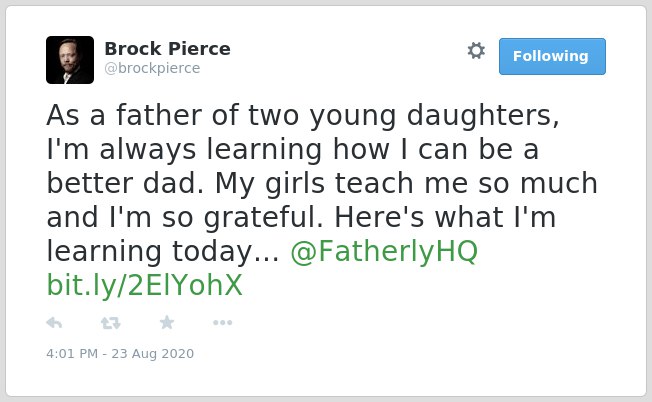Reply to Brock Pierce's tweet

[x=54, y=323]
